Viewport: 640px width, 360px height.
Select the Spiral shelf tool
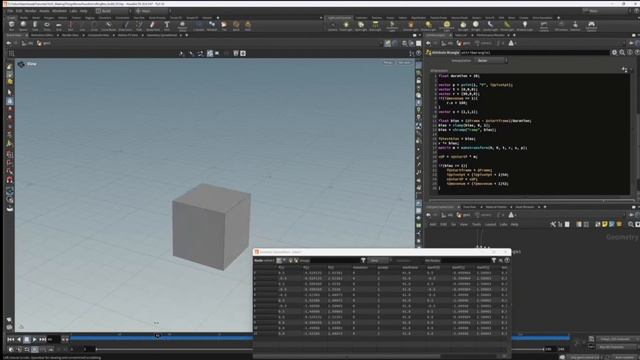click(236, 26)
